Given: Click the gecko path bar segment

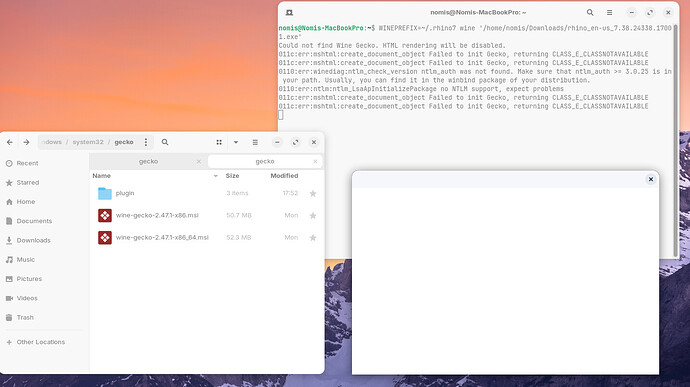Looking at the screenshot, I should click(124, 142).
